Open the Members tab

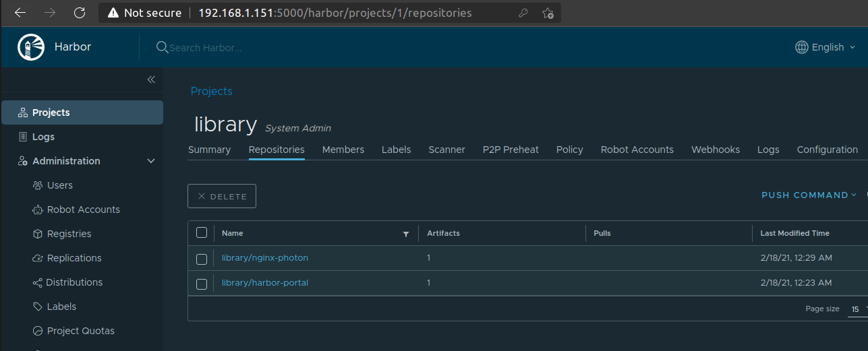coord(343,150)
